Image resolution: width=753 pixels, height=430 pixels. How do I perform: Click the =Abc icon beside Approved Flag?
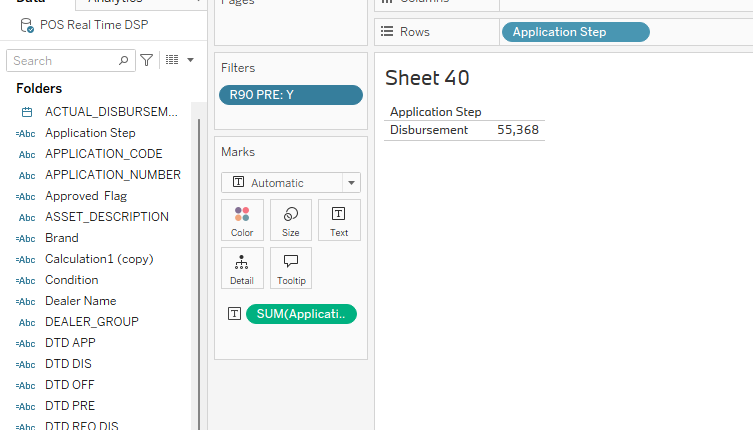pyautogui.click(x=25, y=197)
